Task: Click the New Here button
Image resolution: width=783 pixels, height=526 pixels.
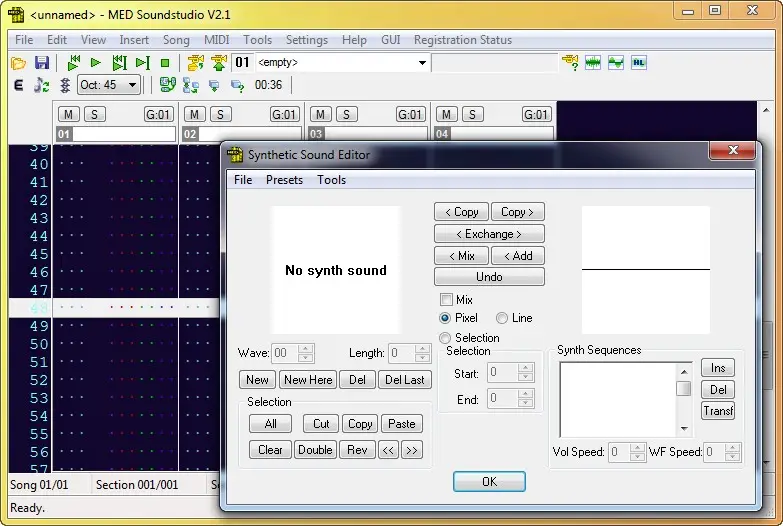Action: coord(308,380)
